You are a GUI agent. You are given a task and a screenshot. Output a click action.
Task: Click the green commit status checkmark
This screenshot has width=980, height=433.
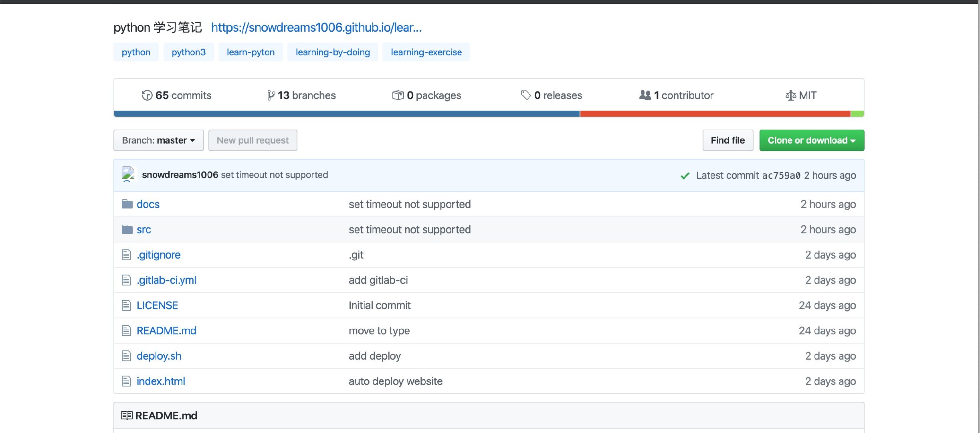[685, 176]
